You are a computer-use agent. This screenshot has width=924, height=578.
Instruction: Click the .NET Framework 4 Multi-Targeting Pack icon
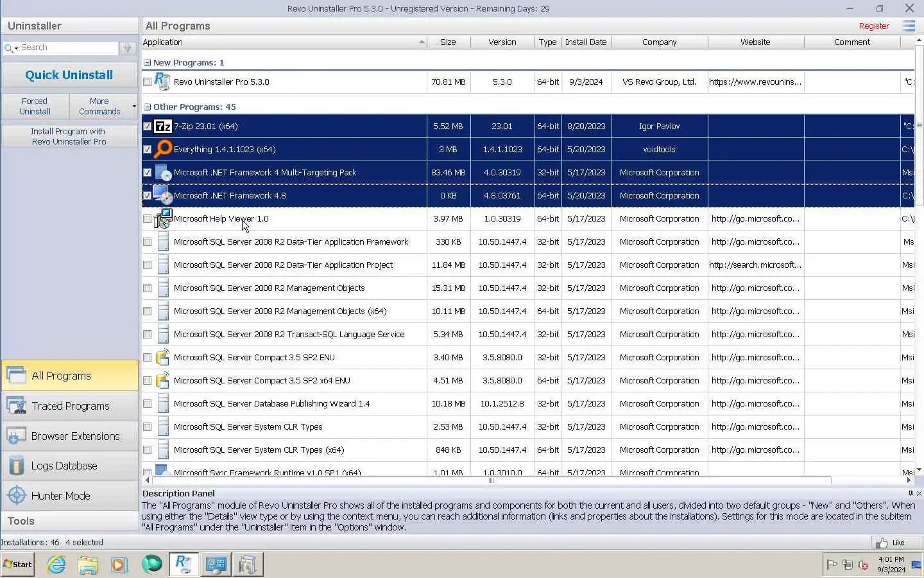(163, 172)
